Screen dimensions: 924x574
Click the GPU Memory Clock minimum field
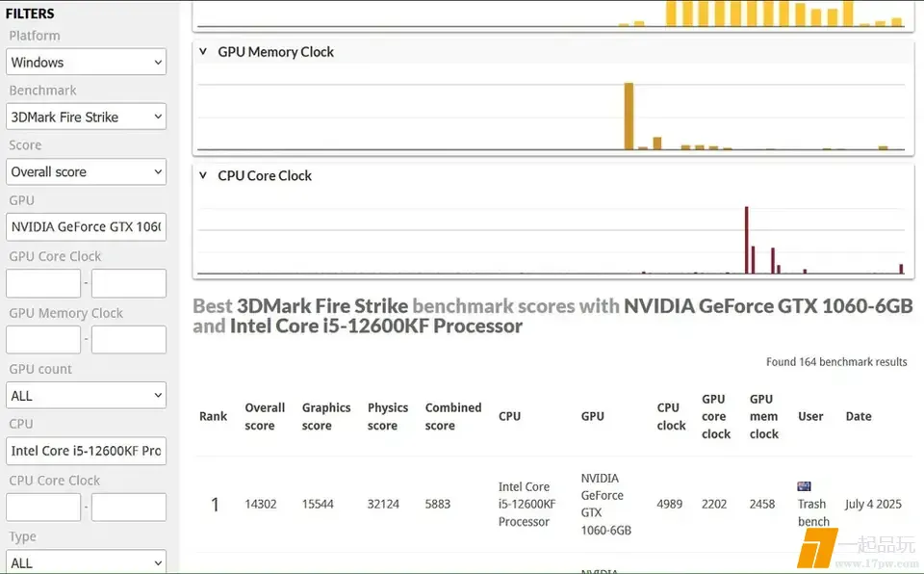coord(43,339)
